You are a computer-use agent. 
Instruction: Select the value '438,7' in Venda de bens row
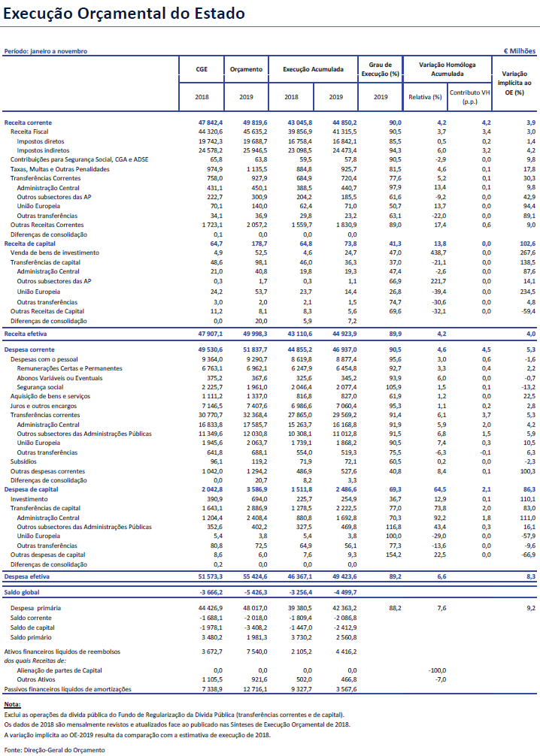tap(438, 253)
